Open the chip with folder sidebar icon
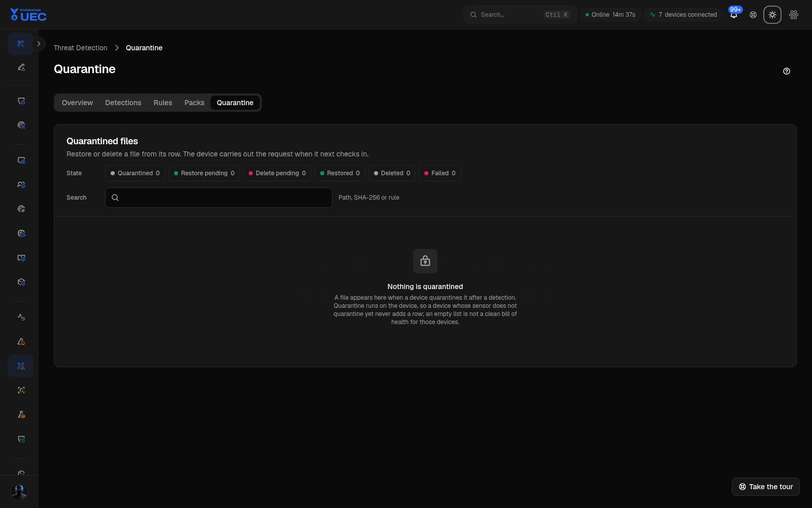The image size is (812, 508). (x=21, y=233)
